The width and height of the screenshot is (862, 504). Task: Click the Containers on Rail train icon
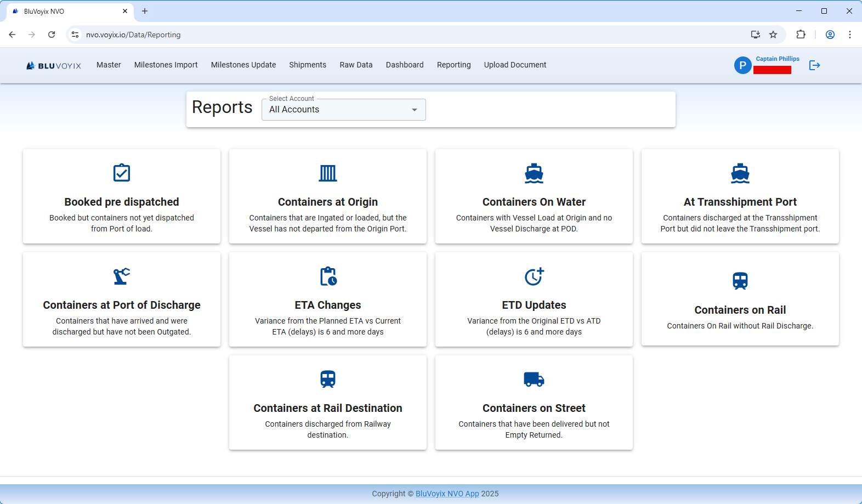click(740, 281)
